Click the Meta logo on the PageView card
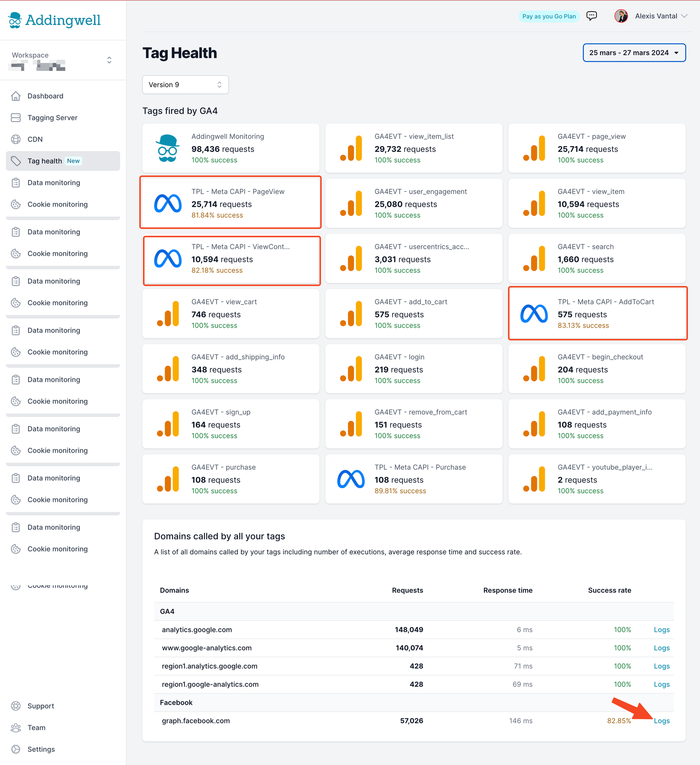Screen dimensions: 700x765 (x=168, y=203)
